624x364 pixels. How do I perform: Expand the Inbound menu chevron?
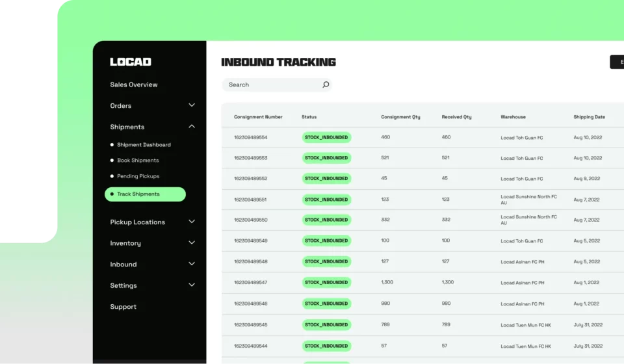(x=192, y=264)
